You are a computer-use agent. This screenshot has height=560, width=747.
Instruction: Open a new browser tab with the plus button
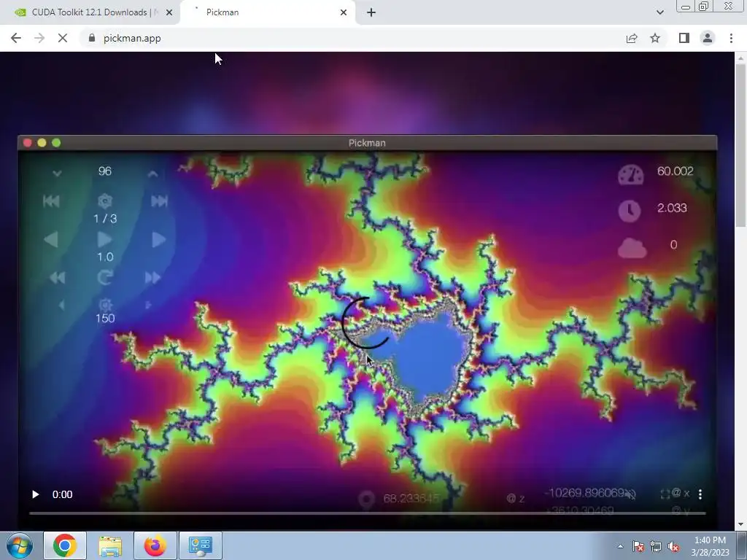coord(371,12)
